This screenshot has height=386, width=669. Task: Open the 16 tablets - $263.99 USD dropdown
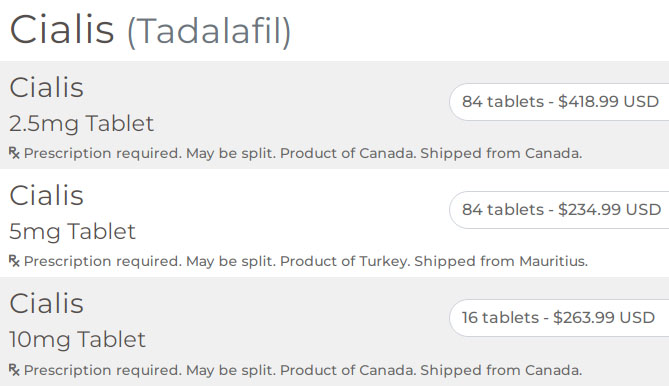point(559,318)
